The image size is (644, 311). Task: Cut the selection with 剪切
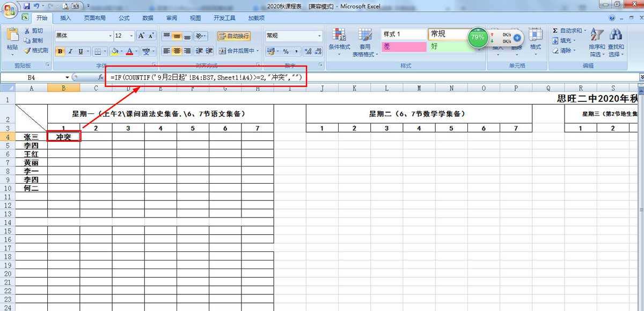(x=33, y=31)
